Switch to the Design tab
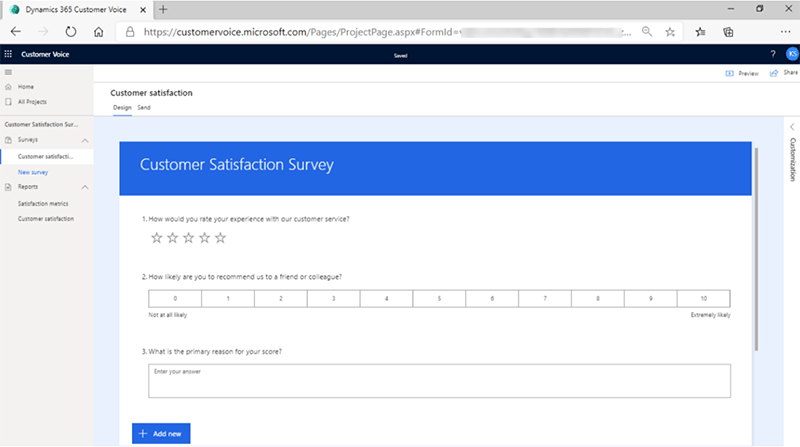 point(122,108)
